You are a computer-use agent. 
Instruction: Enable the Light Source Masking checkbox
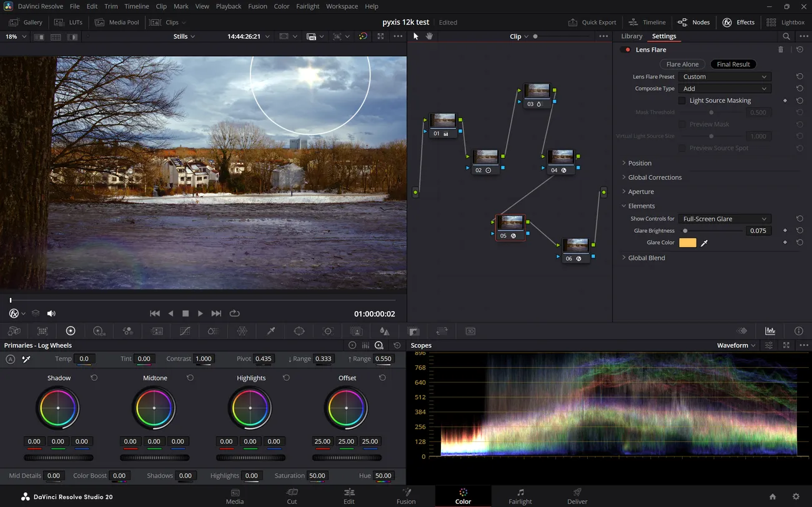(x=682, y=101)
